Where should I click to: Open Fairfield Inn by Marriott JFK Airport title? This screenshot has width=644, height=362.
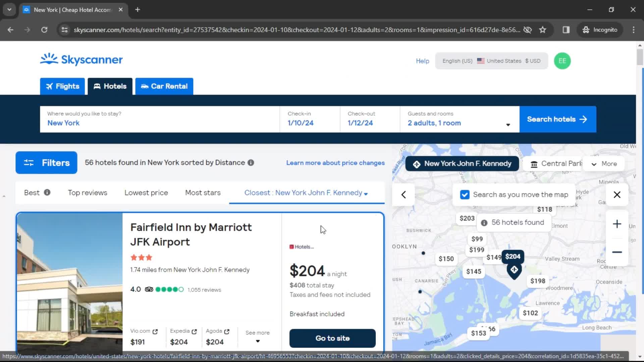191,235
